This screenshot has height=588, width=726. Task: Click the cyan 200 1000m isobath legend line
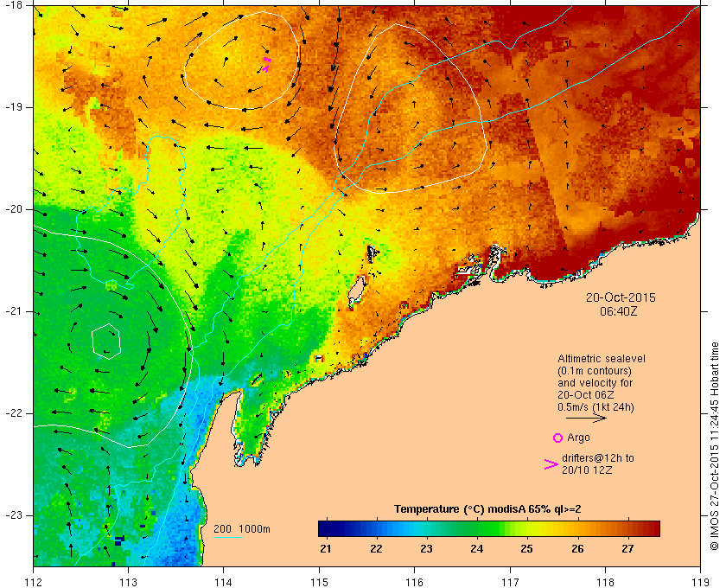coord(228,538)
